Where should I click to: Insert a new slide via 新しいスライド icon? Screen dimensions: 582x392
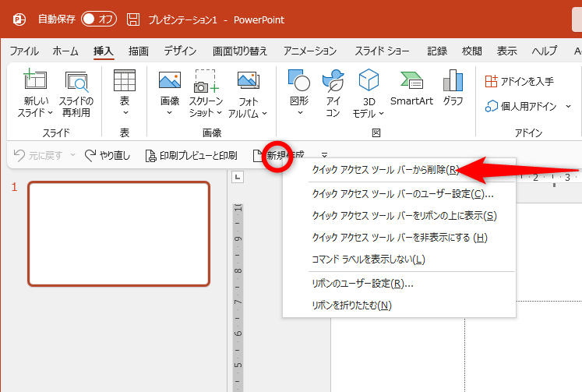pyautogui.click(x=35, y=79)
